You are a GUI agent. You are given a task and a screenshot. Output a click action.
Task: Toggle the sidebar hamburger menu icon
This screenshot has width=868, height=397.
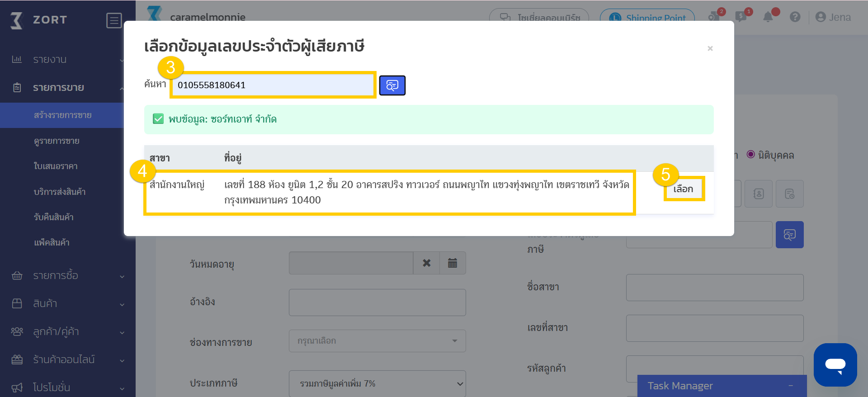(113, 20)
